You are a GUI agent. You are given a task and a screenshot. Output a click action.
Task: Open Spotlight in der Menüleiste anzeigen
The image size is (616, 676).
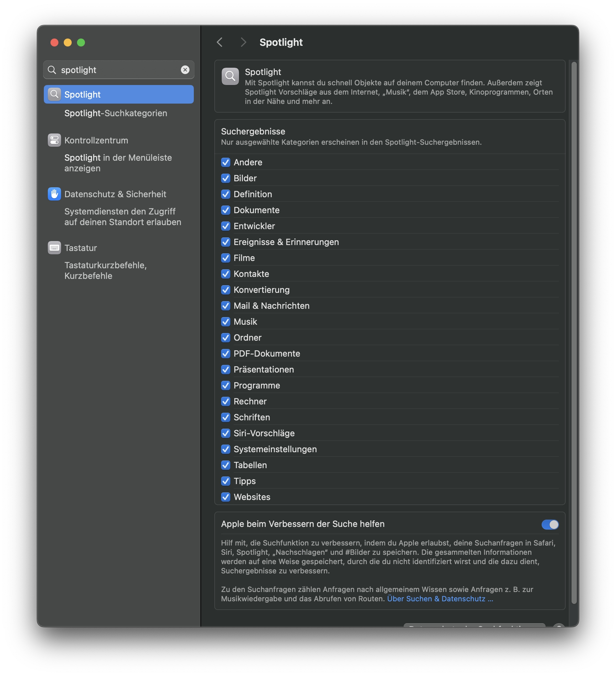click(x=118, y=163)
